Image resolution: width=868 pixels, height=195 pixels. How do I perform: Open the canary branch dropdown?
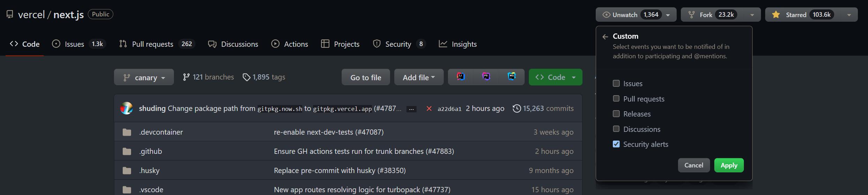click(144, 77)
